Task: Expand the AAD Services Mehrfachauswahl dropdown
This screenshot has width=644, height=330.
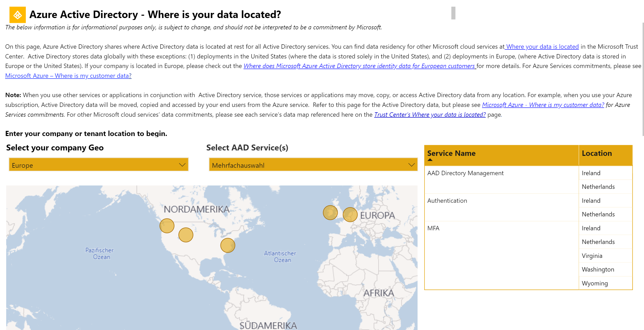Action: click(x=313, y=165)
